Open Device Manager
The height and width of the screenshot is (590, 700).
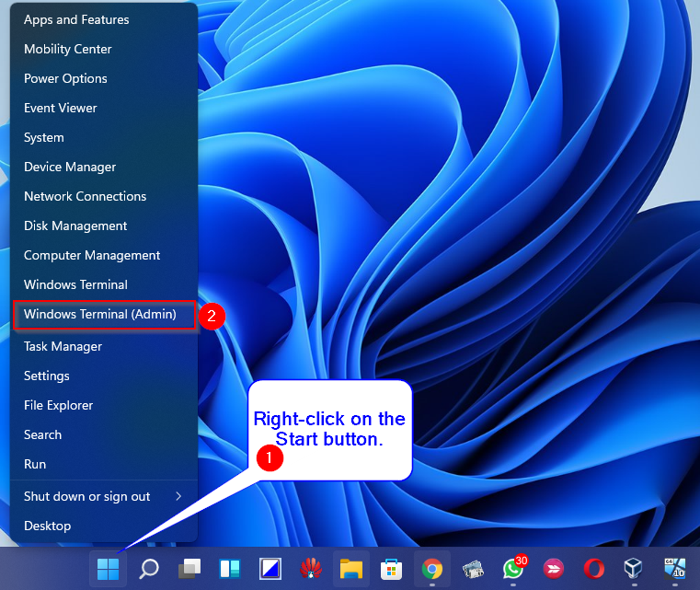click(x=104, y=167)
